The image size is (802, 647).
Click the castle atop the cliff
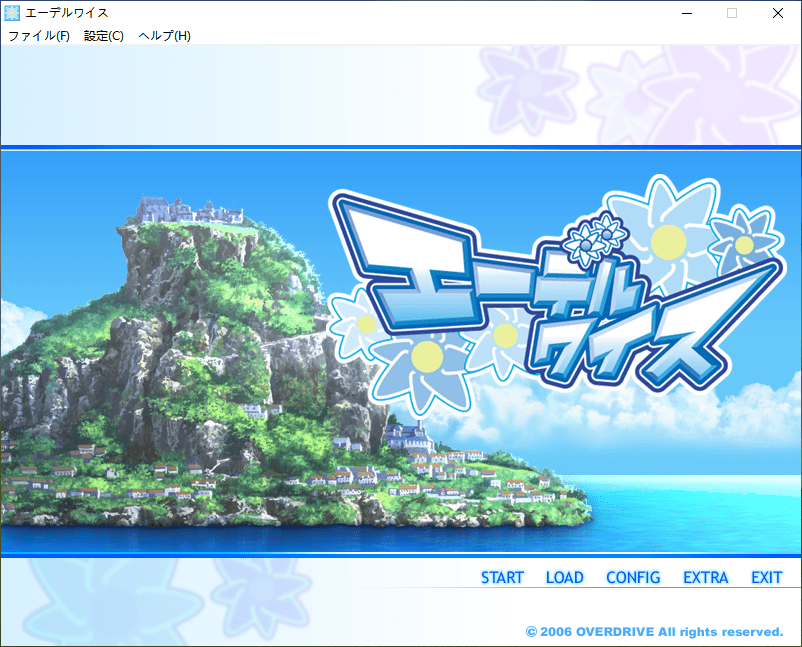(190, 211)
